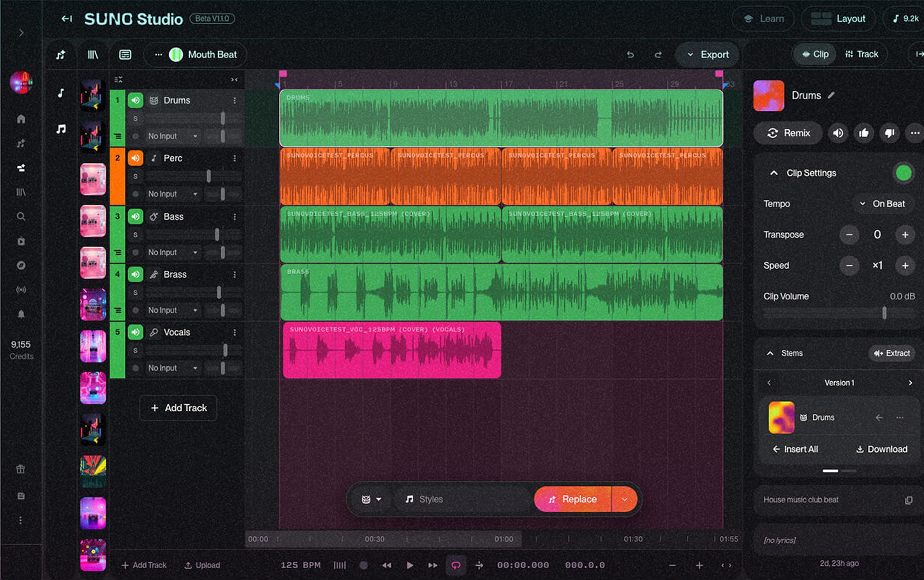Go to previous stems version
This screenshot has width=924, height=580.
point(769,383)
